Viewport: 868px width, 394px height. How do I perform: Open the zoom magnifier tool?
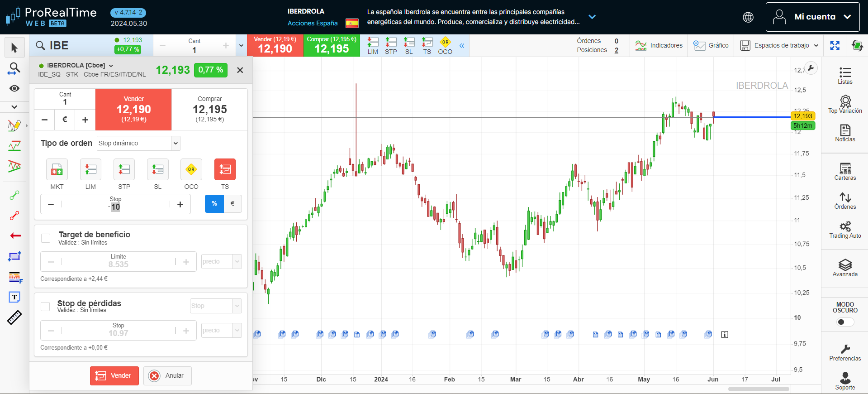coord(14,68)
